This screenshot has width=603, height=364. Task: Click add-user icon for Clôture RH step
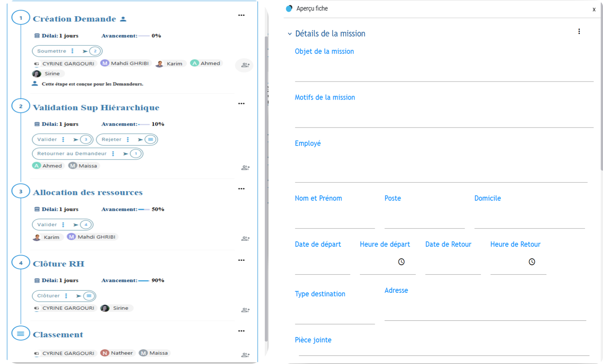click(x=245, y=310)
